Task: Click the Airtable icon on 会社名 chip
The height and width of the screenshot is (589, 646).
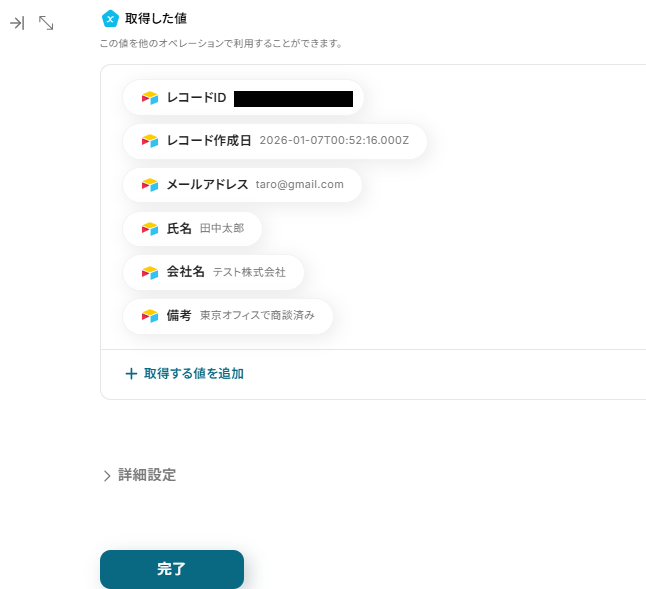Action: click(150, 272)
